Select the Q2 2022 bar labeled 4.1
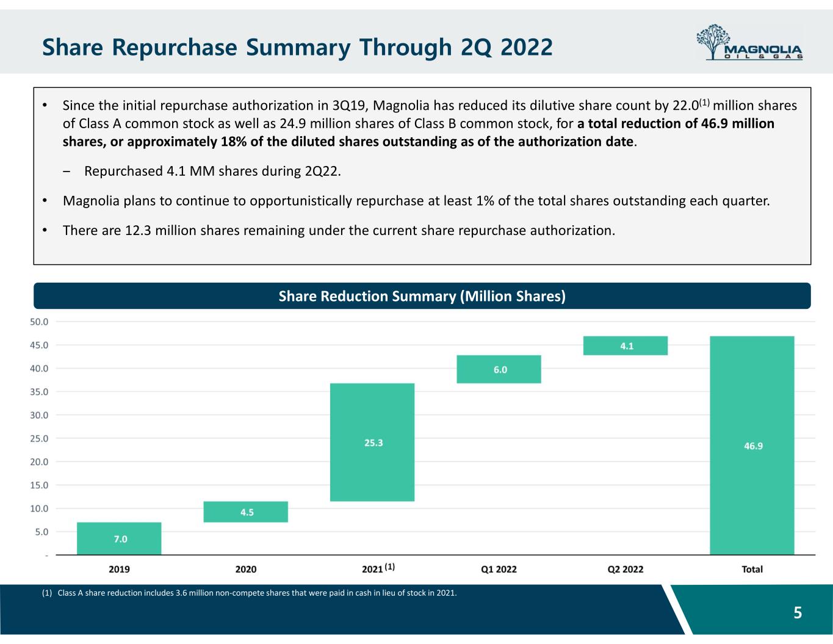Image resolution: width=833 pixels, height=644 pixels. [x=626, y=346]
